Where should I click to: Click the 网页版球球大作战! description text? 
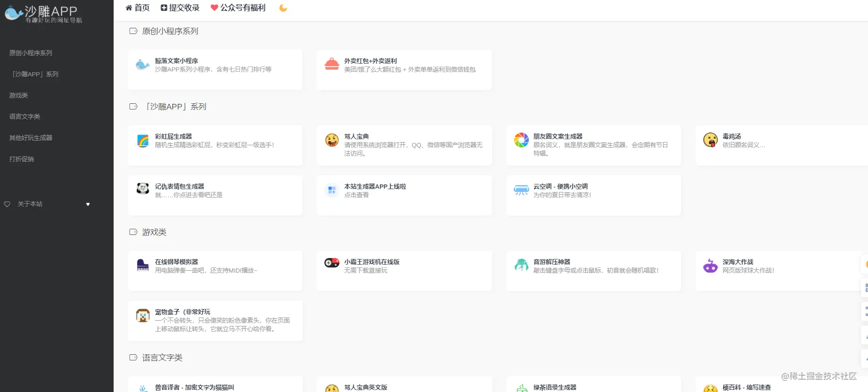(748, 270)
